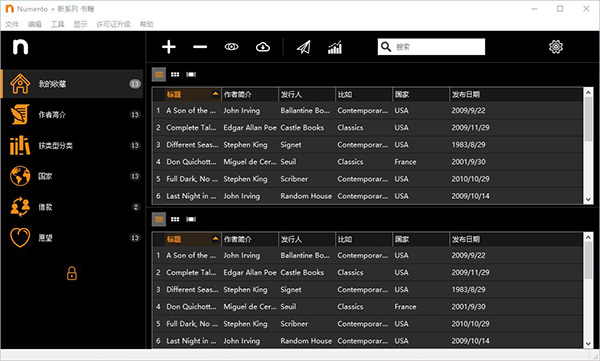Open the 工具 menu
This screenshot has height=361, width=600.
tap(57, 24)
